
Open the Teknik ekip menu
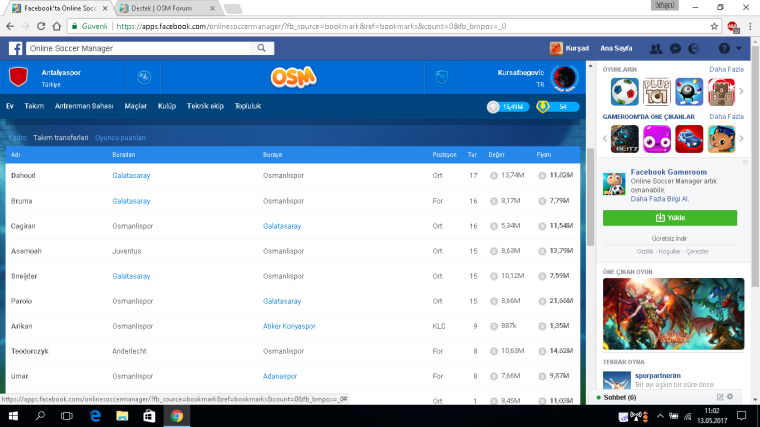tap(205, 106)
